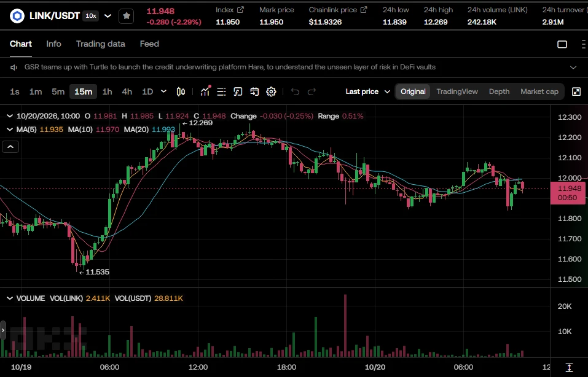Click the redo arrow
588x377 pixels.
[x=312, y=91]
